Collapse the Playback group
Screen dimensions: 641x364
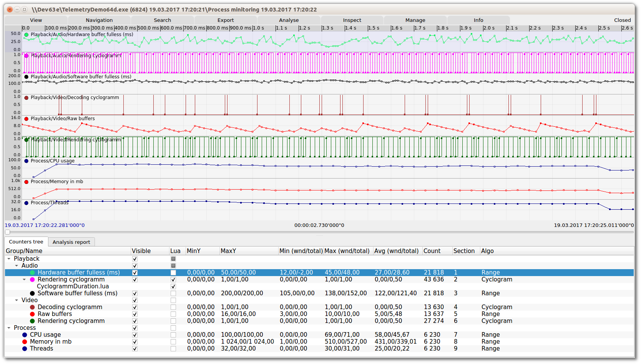tap(9, 259)
